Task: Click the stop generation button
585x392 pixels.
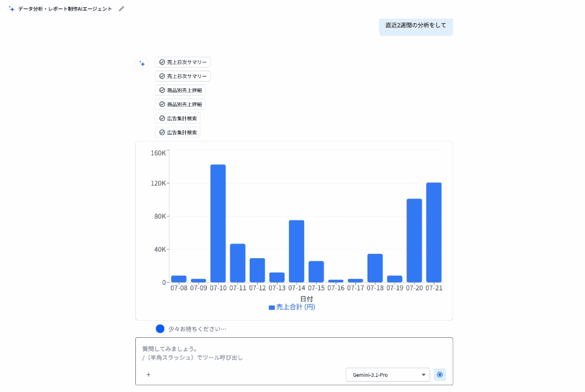Action: 440,374
